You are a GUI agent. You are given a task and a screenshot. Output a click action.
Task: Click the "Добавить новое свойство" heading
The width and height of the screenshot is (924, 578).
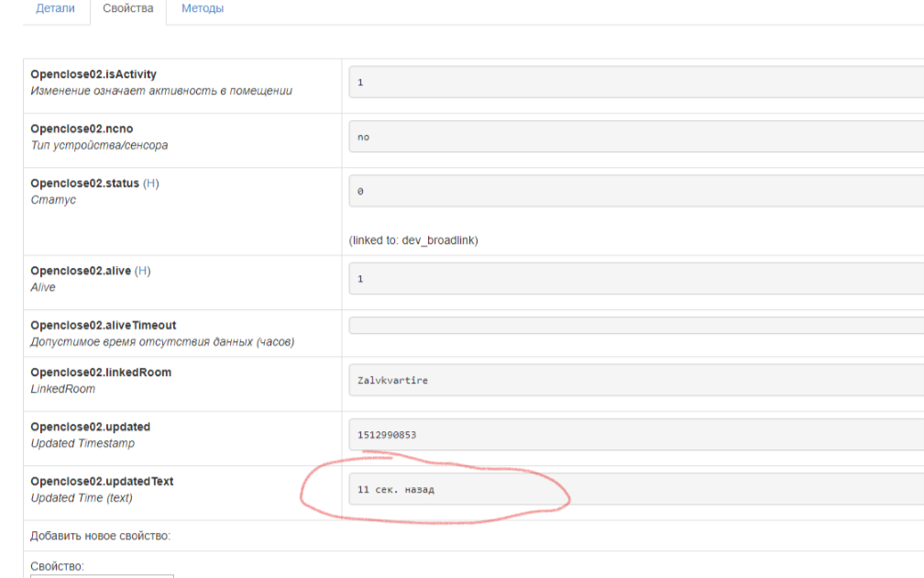101,536
